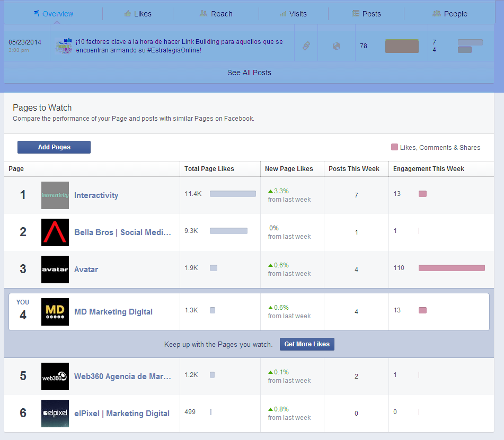Click the Pages to Watch heading
The width and height of the screenshot is (504, 440).
(42, 107)
